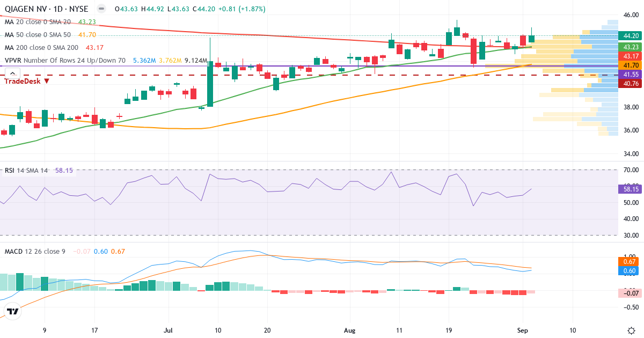Image resolution: width=644 pixels, height=338 pixels.
Task: Click the TradeDesk label
Action: (27, 80)
